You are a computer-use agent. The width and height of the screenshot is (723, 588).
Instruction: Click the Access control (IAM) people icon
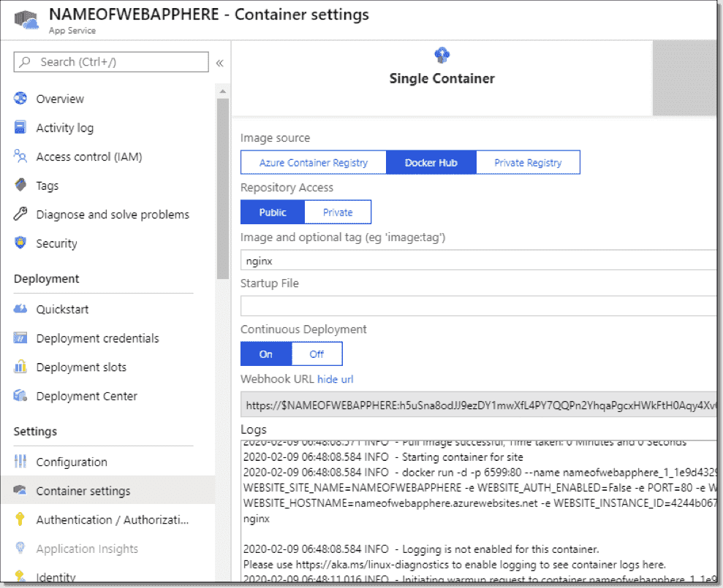pos(20,156)
